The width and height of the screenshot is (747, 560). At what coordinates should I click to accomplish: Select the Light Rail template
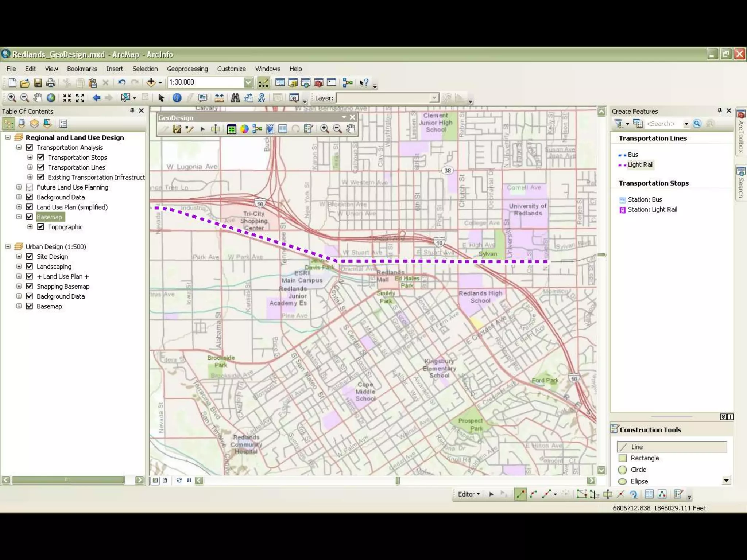640,165
